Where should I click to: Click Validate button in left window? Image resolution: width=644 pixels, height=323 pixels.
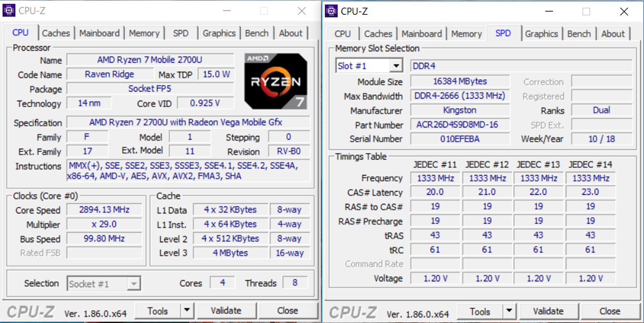[226, 310]
